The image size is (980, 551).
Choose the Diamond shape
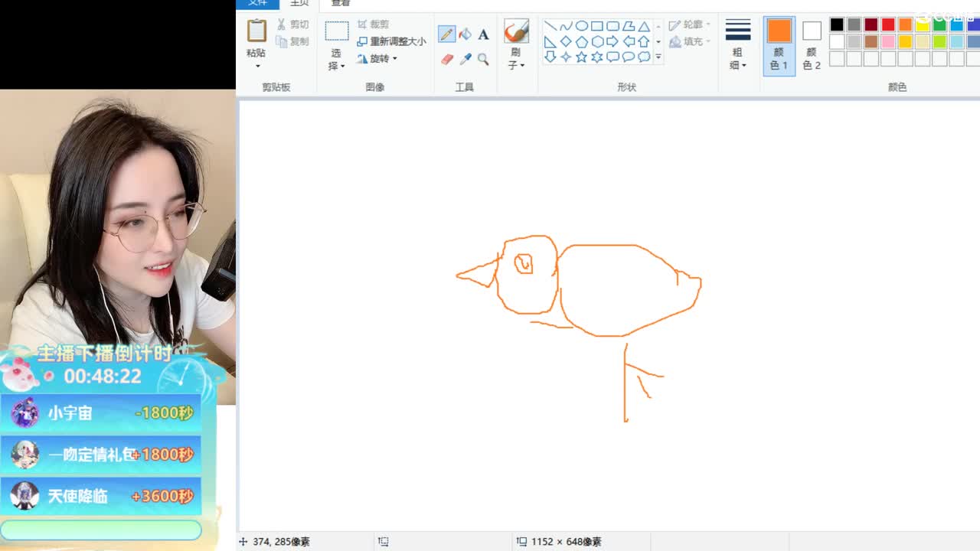[566, 41]
